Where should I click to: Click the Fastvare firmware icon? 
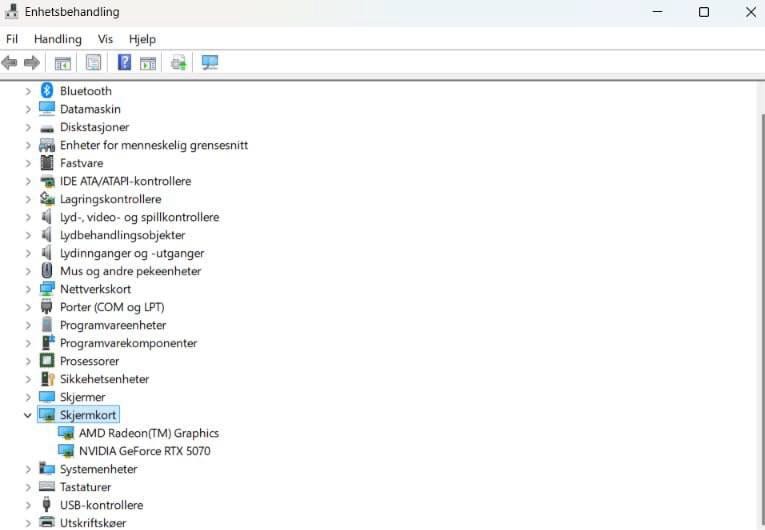(x=47, y=163)
